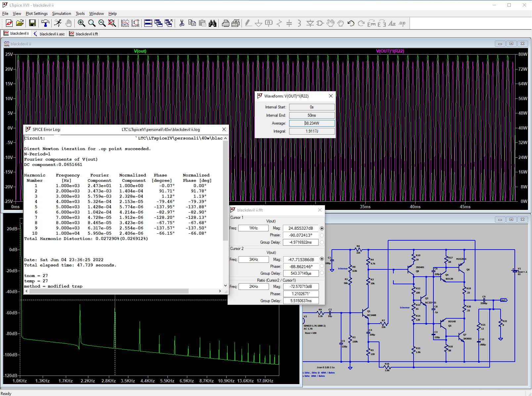Click the V(OUT)*I(R22) trace label in plot
532x396 pixels.
coord(390,51)
